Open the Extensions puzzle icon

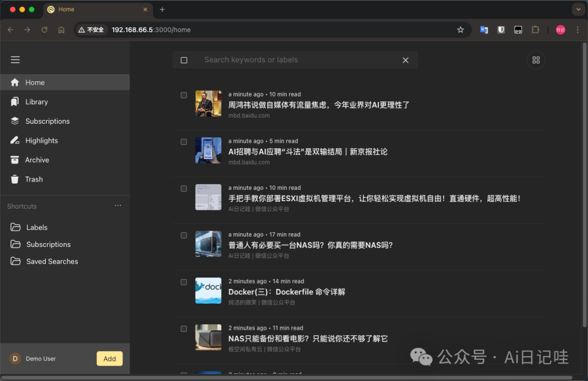536,29
